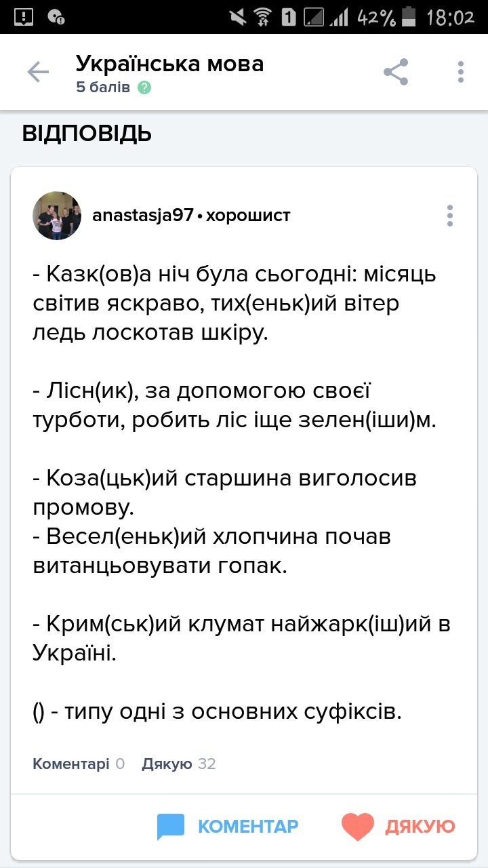Tap the green points help icon
This screenshot has height=868, width=488.
144,88
